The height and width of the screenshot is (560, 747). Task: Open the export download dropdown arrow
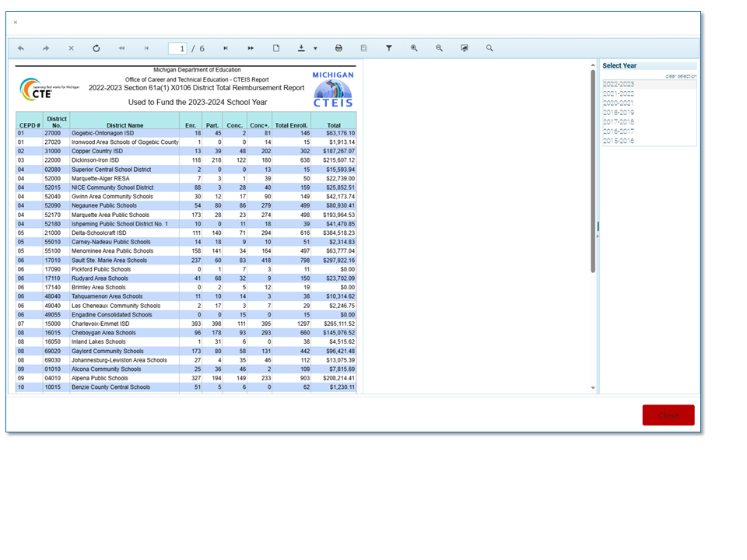coord(315,48)
